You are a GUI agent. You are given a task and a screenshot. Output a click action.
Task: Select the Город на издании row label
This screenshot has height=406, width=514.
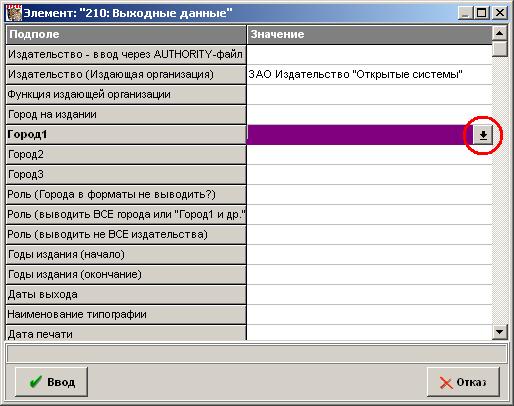coord(126,115)
